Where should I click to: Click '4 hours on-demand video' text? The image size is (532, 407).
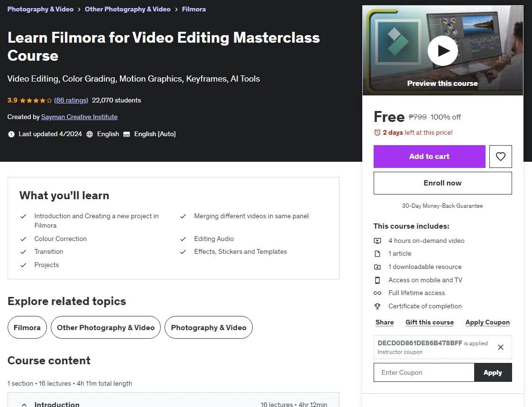coord(426,240)
